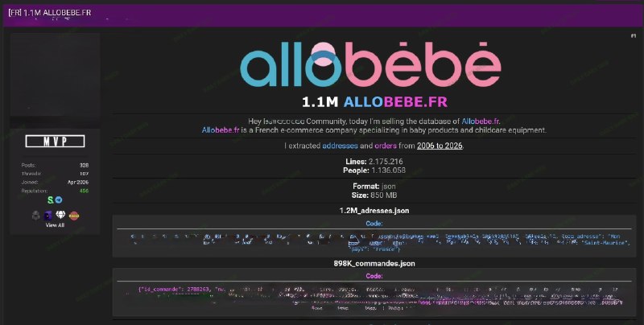This screenshot has width=644, height=325.
Task: Open the Telegram contact icon
Action: tap(59, 200)
